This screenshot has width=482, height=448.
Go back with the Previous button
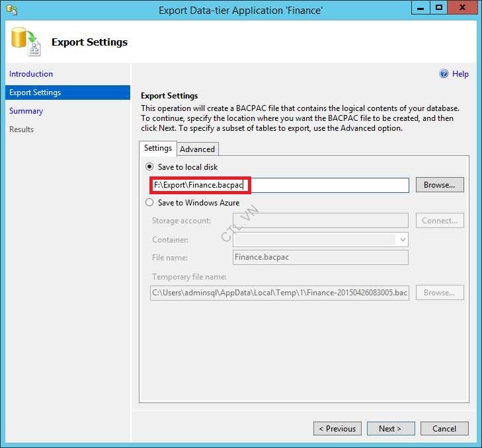click(337, 429)
